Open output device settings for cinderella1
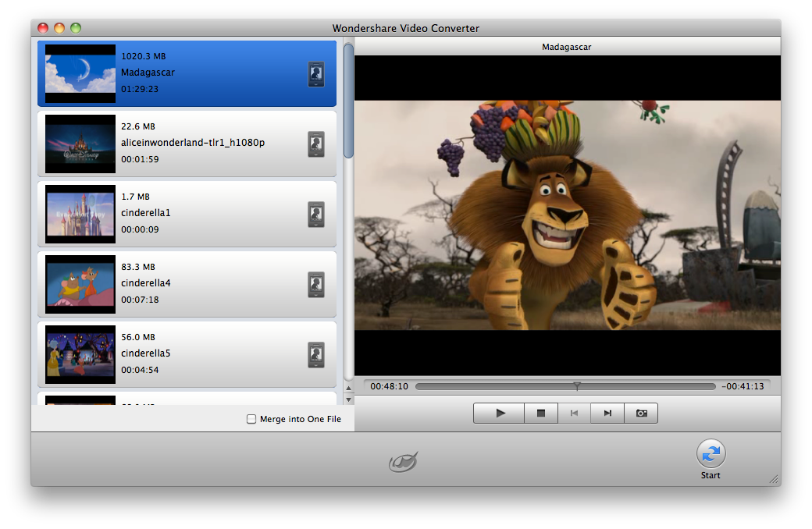The height and width of the screenshot is (529, 812). [x=316, y=215]
